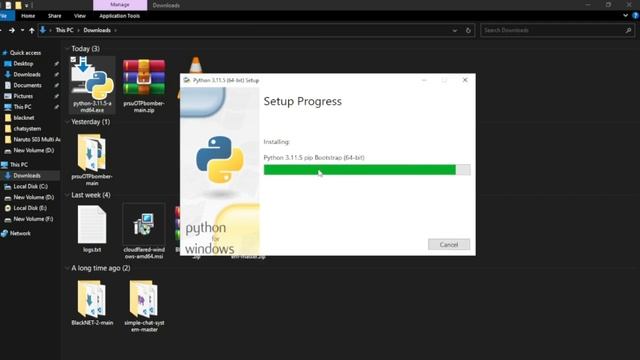
Task: Open Desktop in Quick access
Action: tap(23, 64)
